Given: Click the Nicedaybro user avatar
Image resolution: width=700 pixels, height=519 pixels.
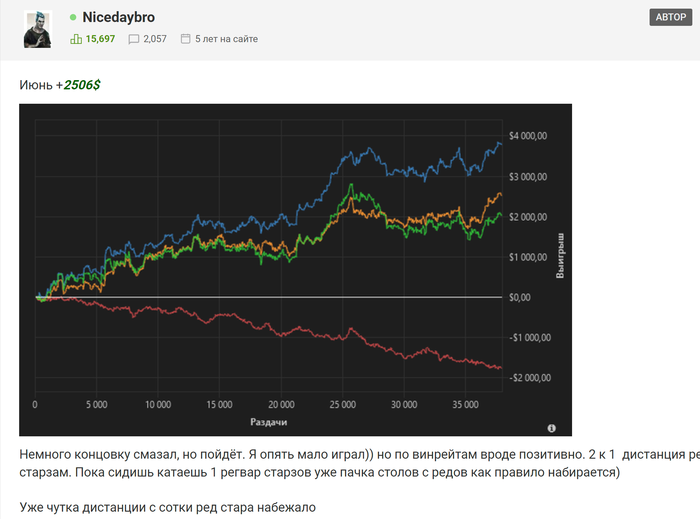Looking at the screenshot, I should (37, 29).
